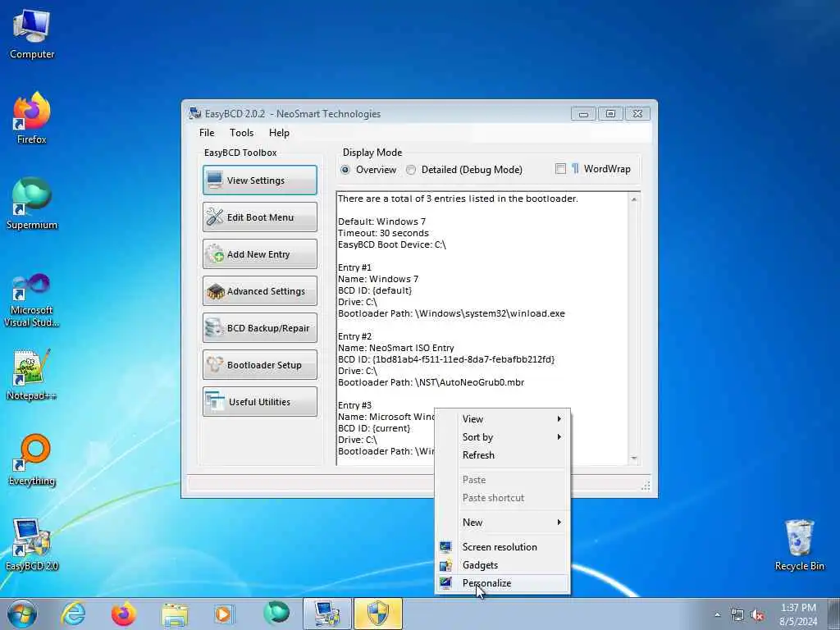Open Windows Media Player from the taskbar
The height and width of the screenshot is (630, 840).
[x=225, y=614]
